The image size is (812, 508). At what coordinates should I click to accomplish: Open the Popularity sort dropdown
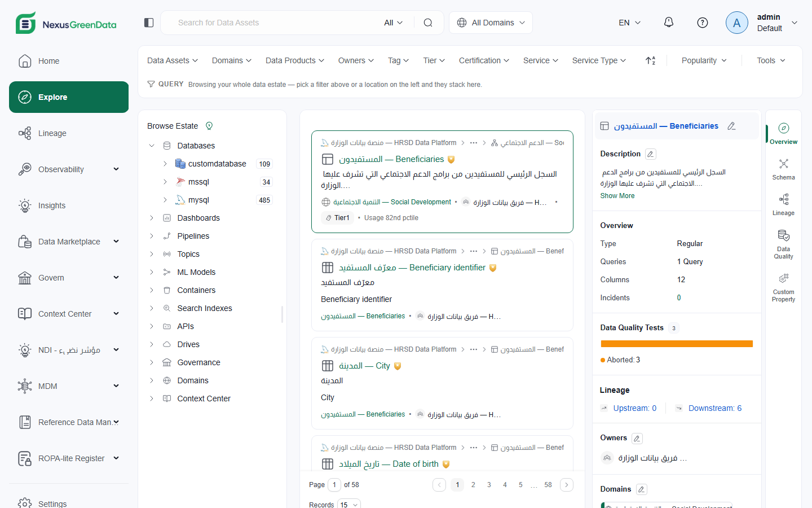click(704, 60)
